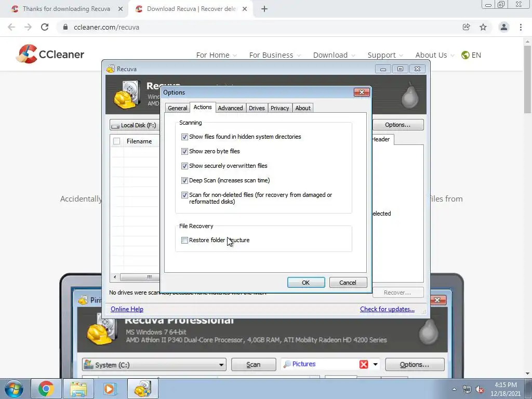The height and width of the screenshot is (399, 532).
Task: Click the page vertical scrollbar thumb
Action: [x=527, y=79]
